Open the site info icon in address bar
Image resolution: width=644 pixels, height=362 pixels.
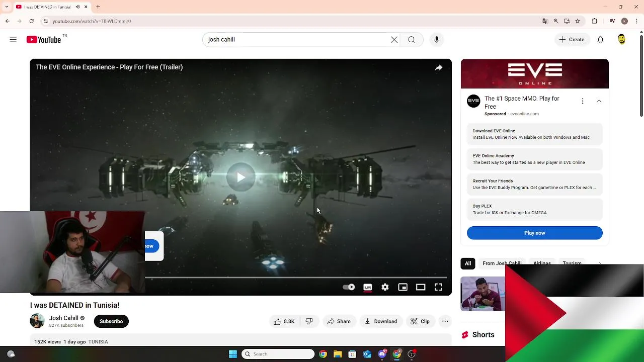(45, 21)
